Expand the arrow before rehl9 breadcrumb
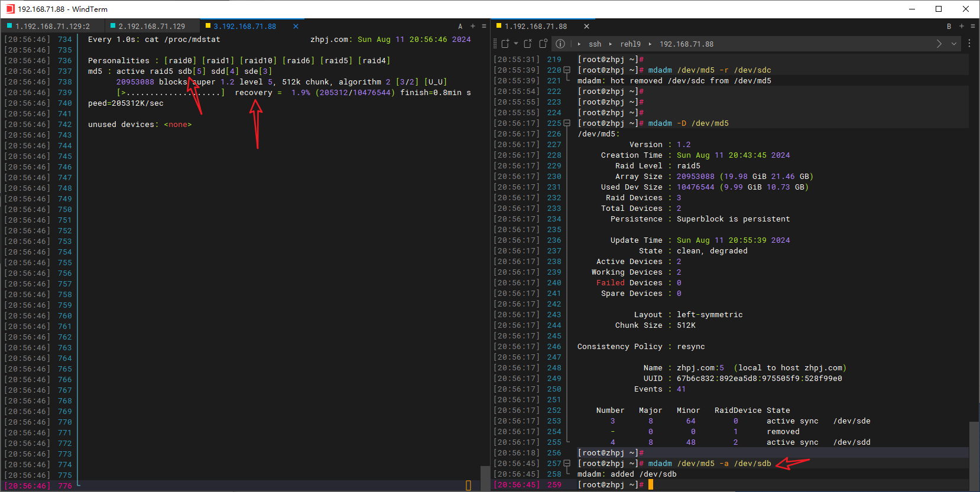Image resolution: width=980 pixels, height=492 pixels. [x=611, y=44]
